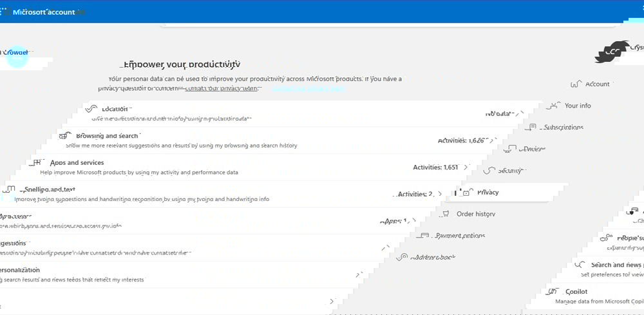Click the Your info nav icon
This screenshot has width=644, height=315.
coord(554,106)
